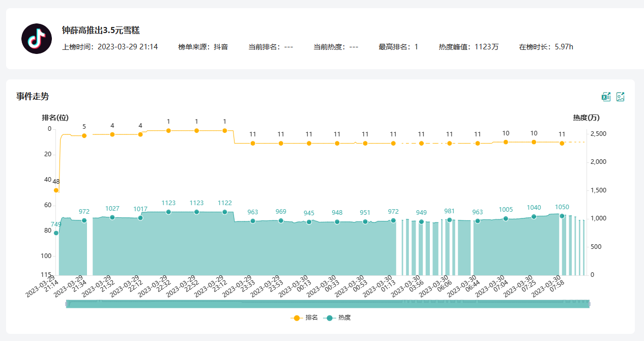Click the left handle of zoom slider
The height and width of the screenshot is (341, 644).
click(66, 304)
